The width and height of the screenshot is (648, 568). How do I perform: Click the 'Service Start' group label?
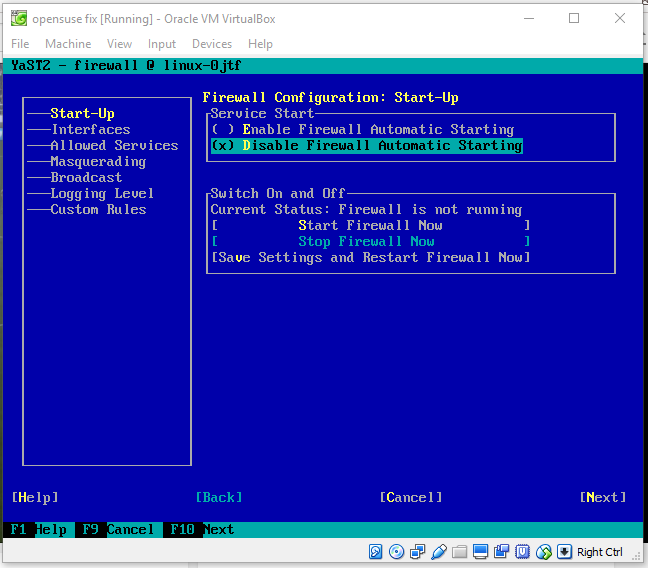262,113
